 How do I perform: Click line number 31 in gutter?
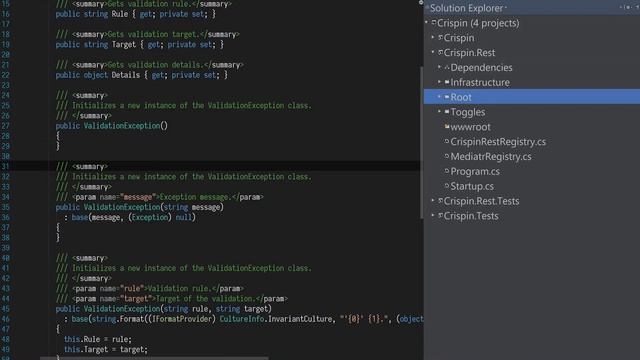tap(5, 167)
